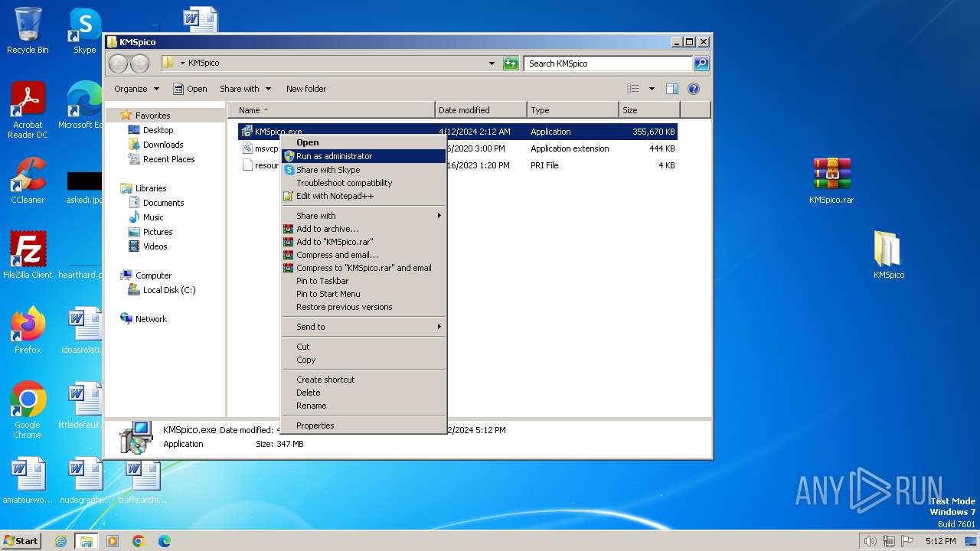Click the Explorer Back navigation button
980x551 pixels.
click(x=118, y=64)
